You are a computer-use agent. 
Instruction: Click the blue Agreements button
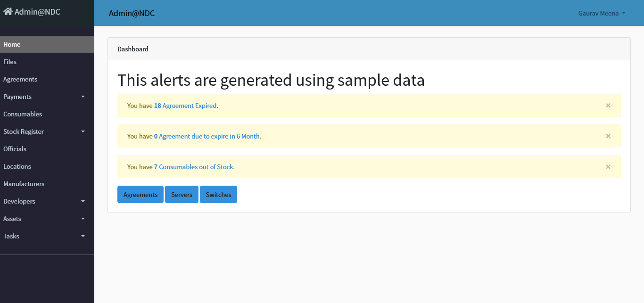pyautogui.click(x=140, y=195)
